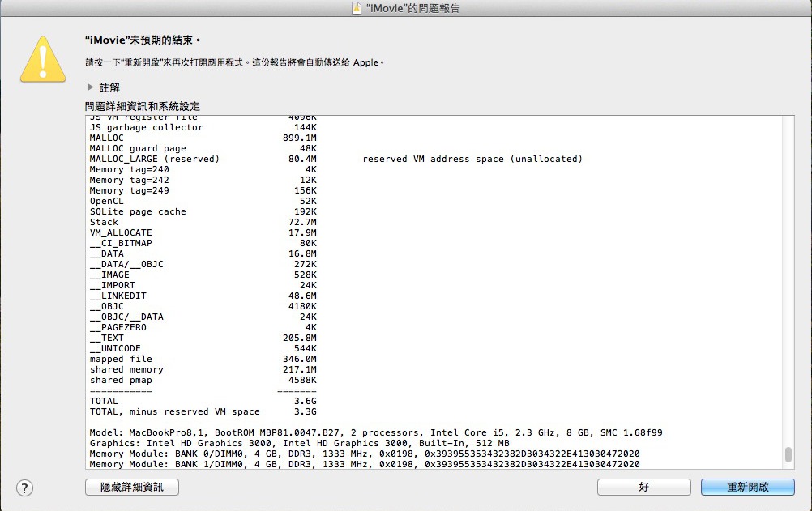Select the "__LINKEDIT" row
Screen dimensions: 812x511
click(203, 296)
